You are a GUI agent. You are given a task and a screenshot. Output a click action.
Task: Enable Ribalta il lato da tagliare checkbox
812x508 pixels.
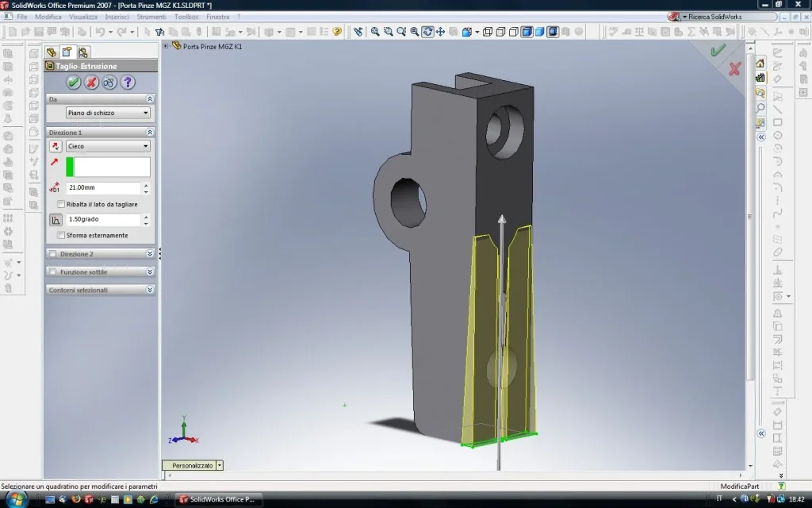(x=62, y=204)
